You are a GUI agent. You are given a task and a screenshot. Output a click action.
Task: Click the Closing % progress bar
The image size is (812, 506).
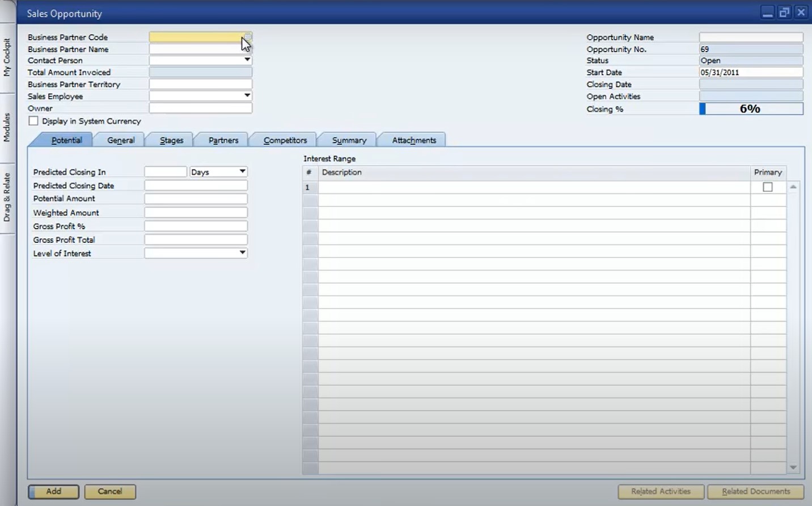click(x=751, y=109)
